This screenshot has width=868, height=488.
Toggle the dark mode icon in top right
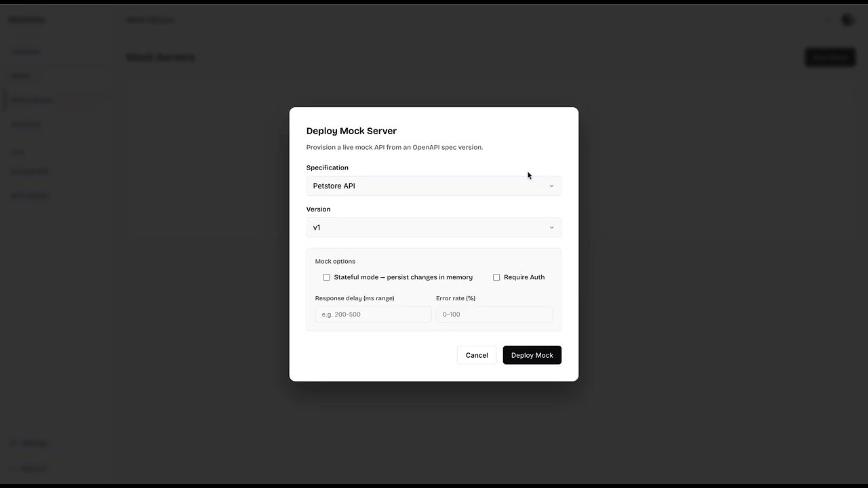click(x=848, y=20)
